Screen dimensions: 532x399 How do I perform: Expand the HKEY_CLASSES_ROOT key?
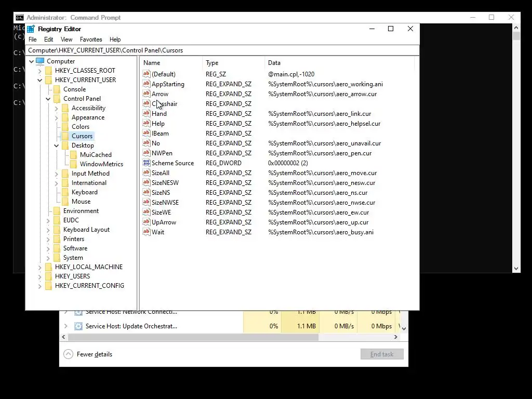(x=39, y=71)
